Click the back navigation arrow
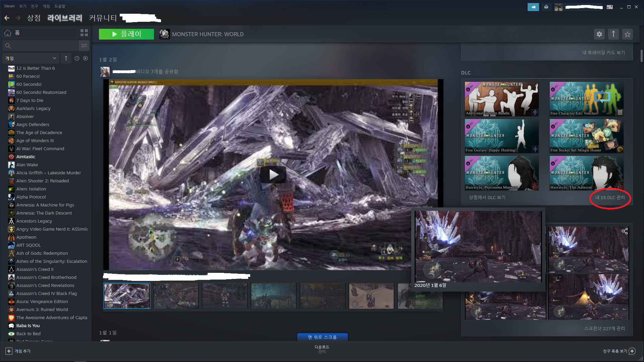The height and width of the screenshot is (362, 644). pyautogui.click(x=7, y=18)
